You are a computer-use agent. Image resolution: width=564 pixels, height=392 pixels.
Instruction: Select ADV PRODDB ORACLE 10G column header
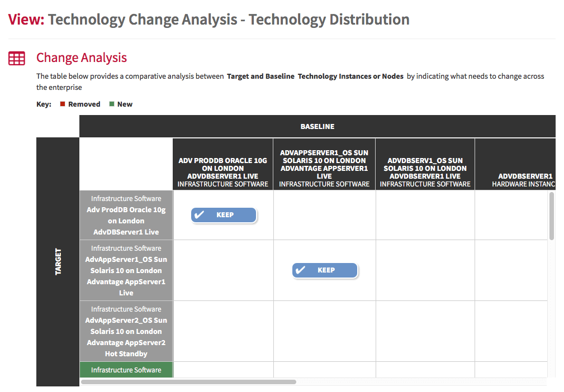click(222, 164)
